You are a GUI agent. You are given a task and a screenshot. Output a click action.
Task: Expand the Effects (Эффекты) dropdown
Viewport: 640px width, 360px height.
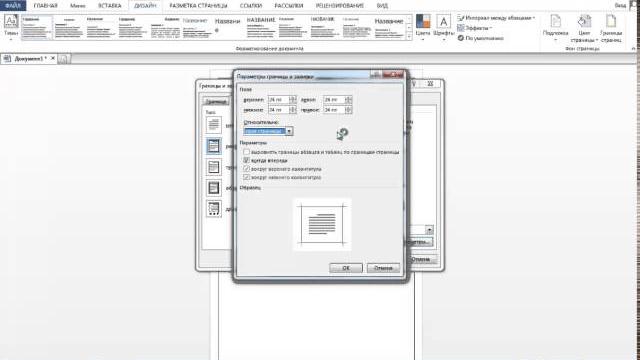pos(475,28)
